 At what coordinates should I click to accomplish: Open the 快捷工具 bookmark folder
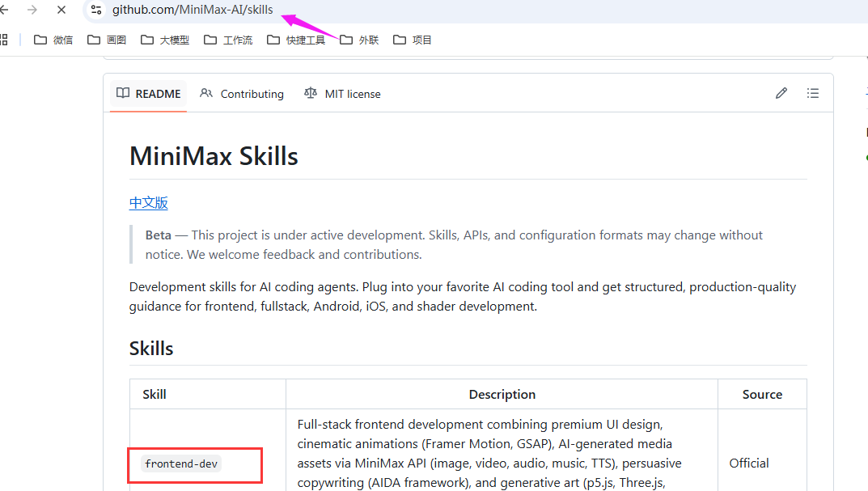(x=296, y=40)
